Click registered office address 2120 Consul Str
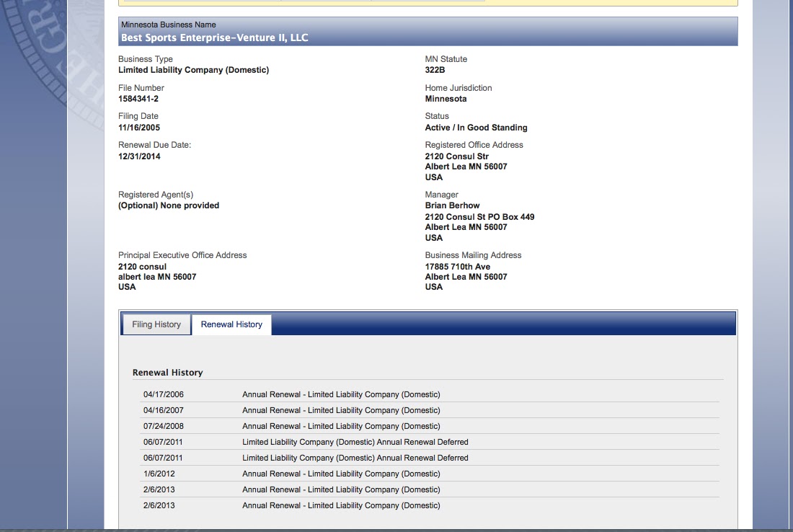This screenshot has width=793, height=532. [456, 156]
